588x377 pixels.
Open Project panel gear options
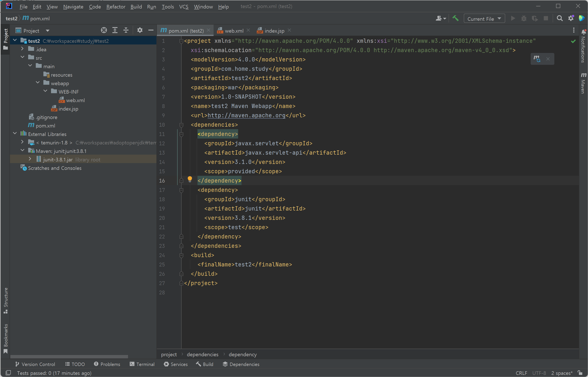140,30
